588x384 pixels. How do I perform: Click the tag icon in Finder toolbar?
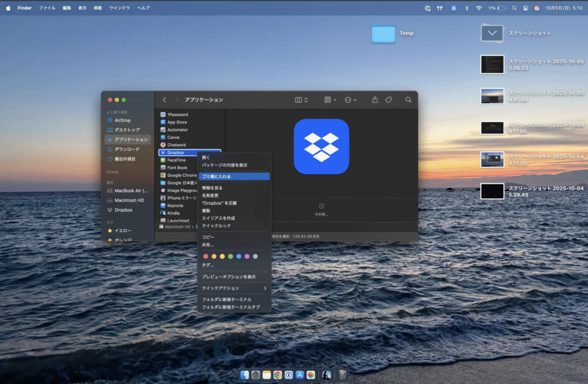coord(389,99)
